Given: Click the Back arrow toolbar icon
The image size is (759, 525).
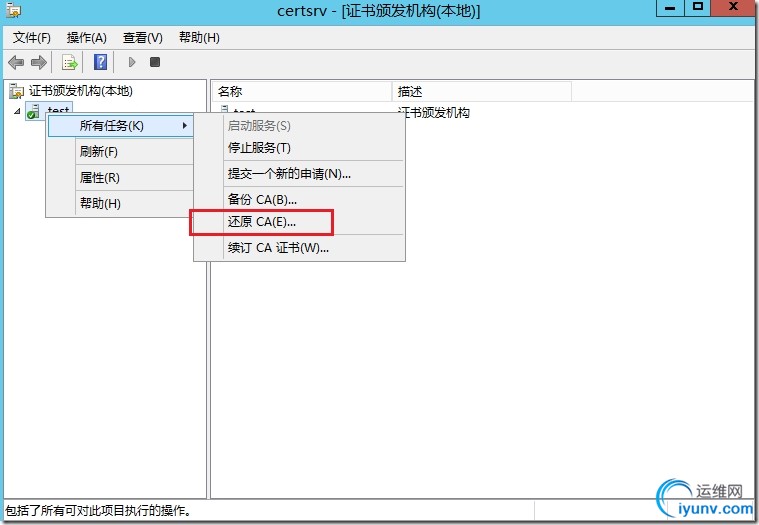Looking at the screenshot, I should [16, 62].
